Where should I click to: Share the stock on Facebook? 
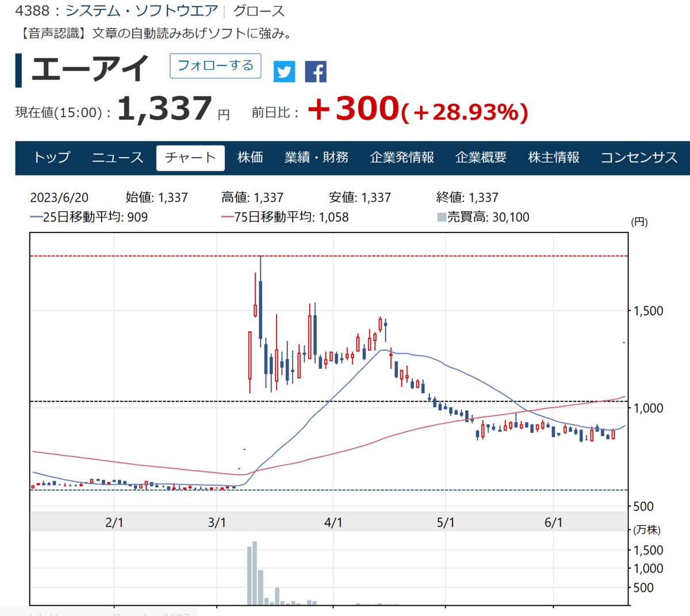pyautogui.click(x=316, y=72)
